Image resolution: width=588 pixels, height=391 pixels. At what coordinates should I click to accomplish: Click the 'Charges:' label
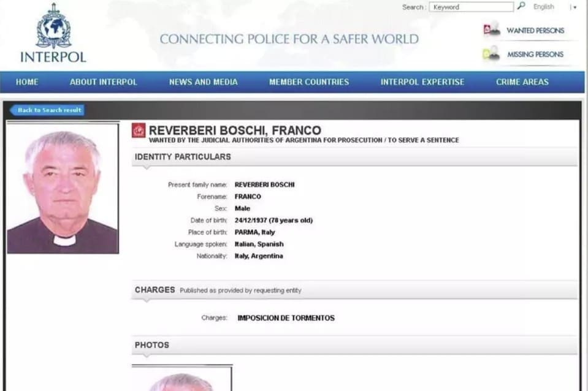click(214, 318)
